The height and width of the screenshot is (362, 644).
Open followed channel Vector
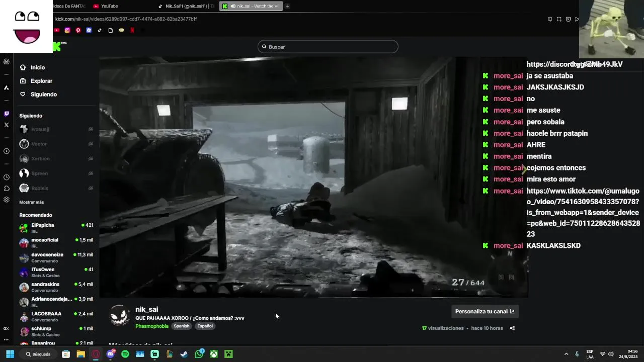point(56,144)
